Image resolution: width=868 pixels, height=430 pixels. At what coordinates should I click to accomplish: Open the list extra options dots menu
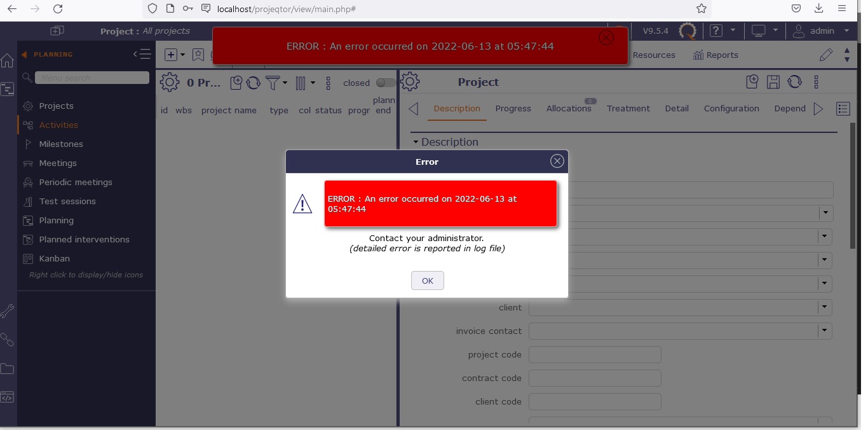(328, 83)
